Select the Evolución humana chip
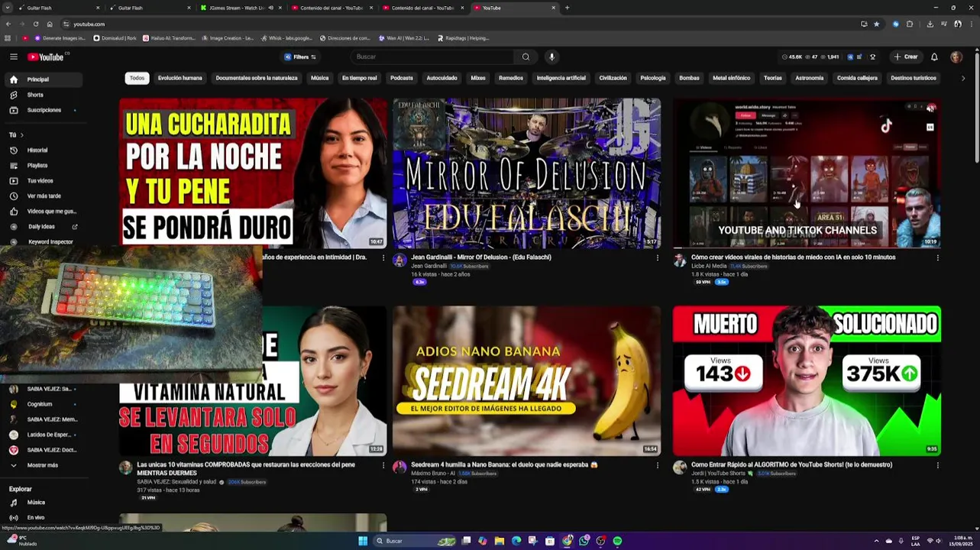The image size is (980, 550). pos(180,78)
